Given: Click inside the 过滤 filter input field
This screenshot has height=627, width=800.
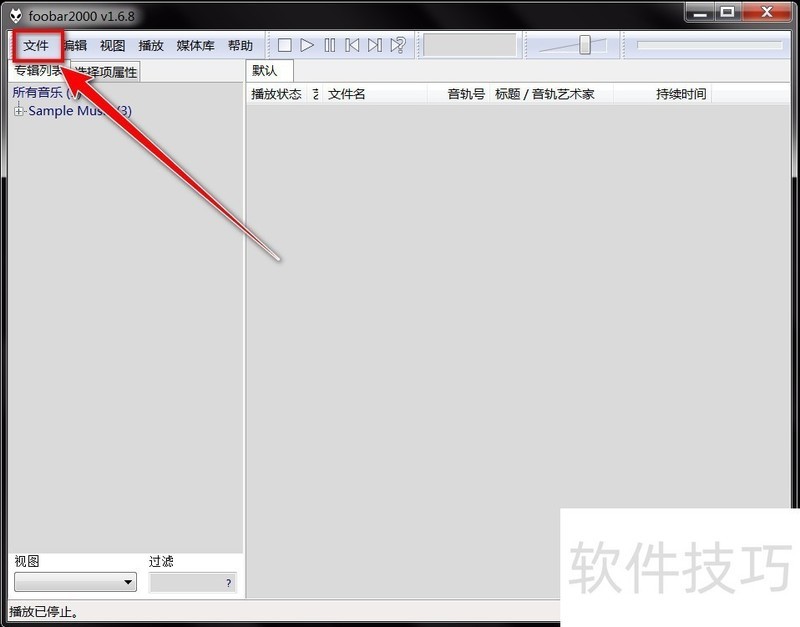Looking at the screenshot, I should point(185,583).
